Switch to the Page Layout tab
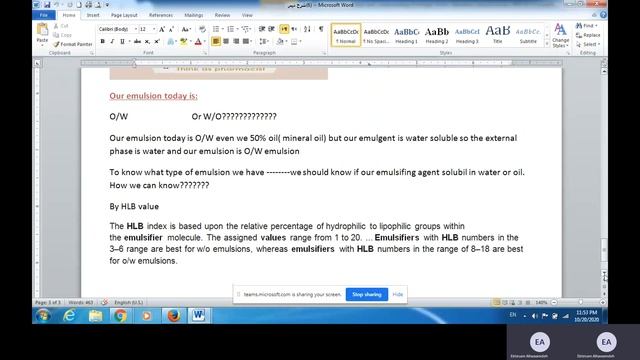Viewport: 640px width, 360px height. [124, 15]
